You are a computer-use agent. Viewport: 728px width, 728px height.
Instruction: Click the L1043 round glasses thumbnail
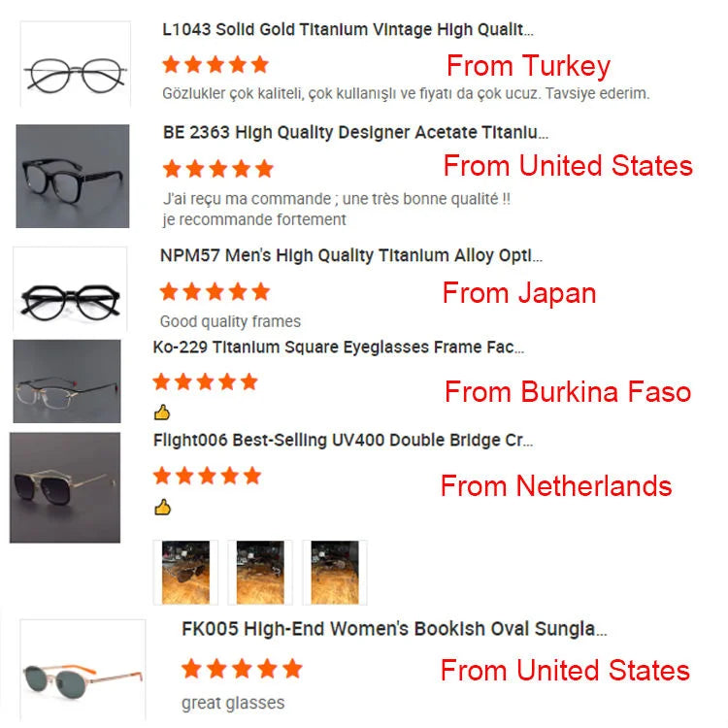tap(75, 64)
